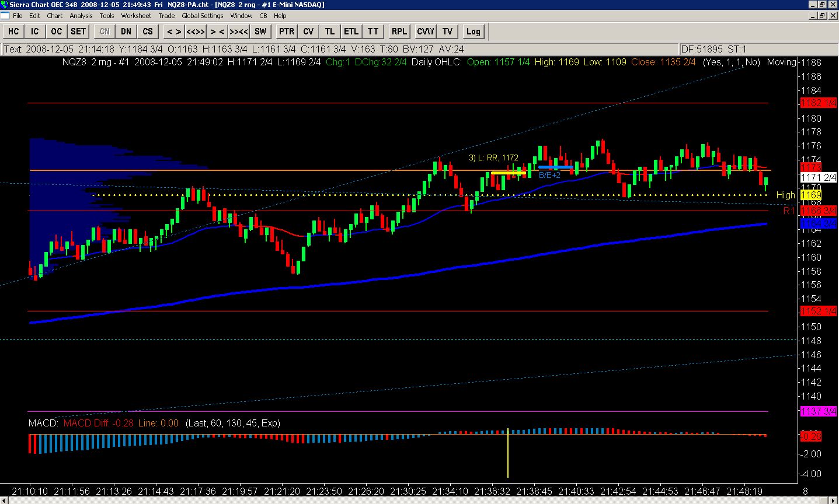
Task: Click the "B/E+2" chart label
Action: 549,175
